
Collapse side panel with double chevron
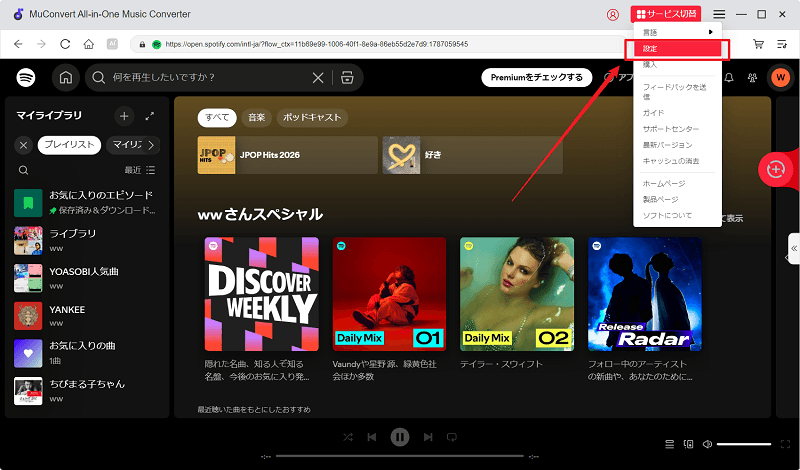[794, 249]
